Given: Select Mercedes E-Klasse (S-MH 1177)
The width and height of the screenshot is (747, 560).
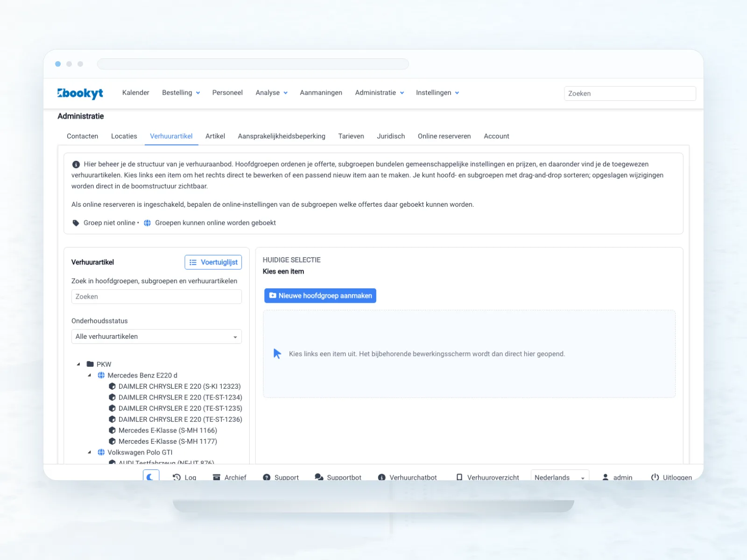Looking at the screenshot, I should coord(168,441).
